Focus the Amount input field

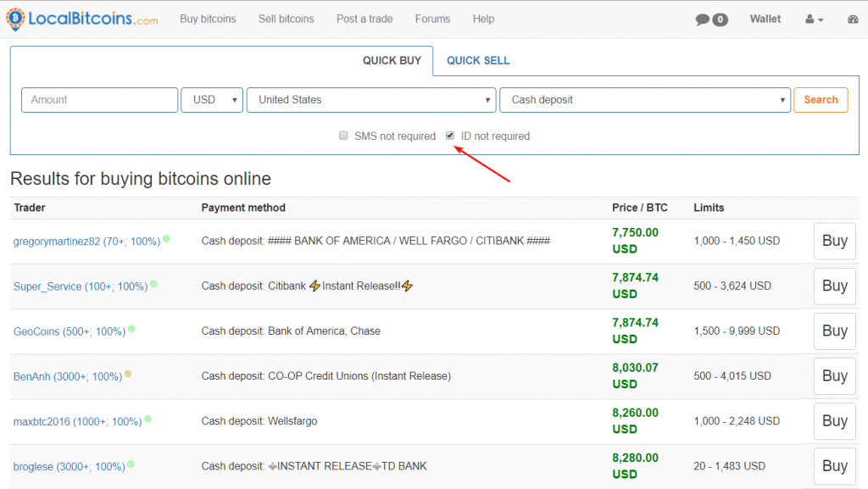[x=100, y=100]
